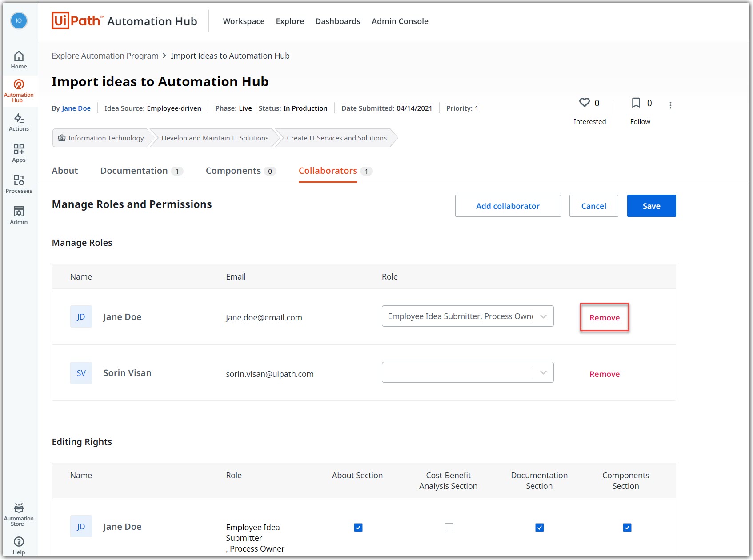Click the Documentation Section column header
Image resolution: width=753 pixels, height=560 pixels.
539,481
